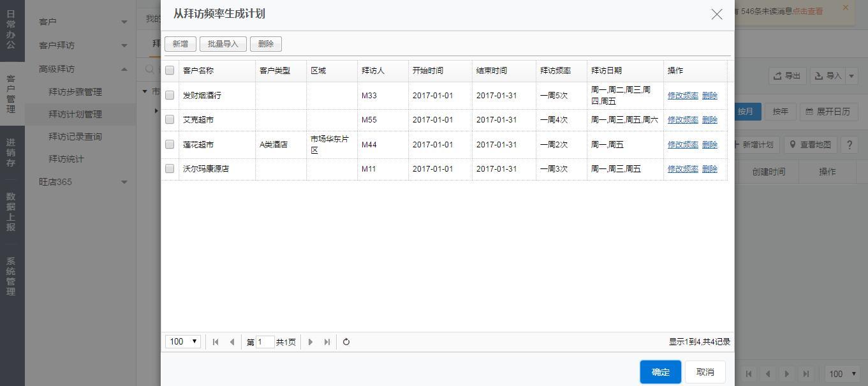Open 拜访步骤管理 in the sidebar
The width and height of the screenshot is (868, 386).
[x=75, y=92]
